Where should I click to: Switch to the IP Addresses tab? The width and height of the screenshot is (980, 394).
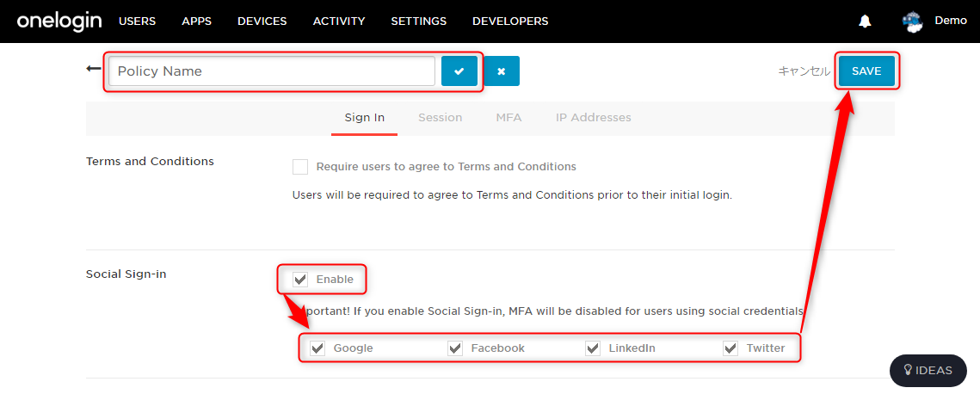593,117
